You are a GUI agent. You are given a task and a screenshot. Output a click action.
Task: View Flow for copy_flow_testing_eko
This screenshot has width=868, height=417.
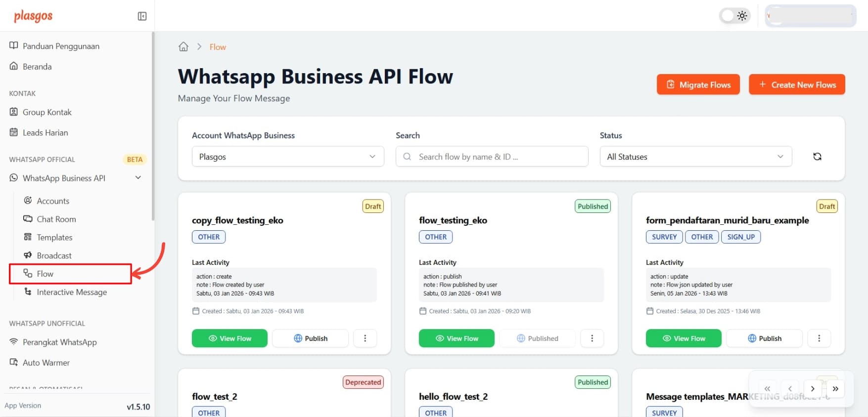click(x=229, y=338)
